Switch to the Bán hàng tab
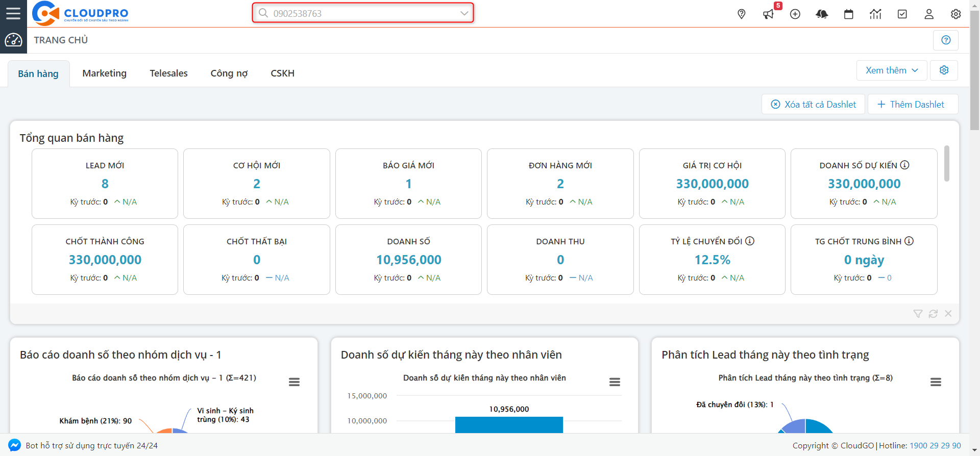The height and width of the screenshot is (456, 980). click(x=38, y=73)
